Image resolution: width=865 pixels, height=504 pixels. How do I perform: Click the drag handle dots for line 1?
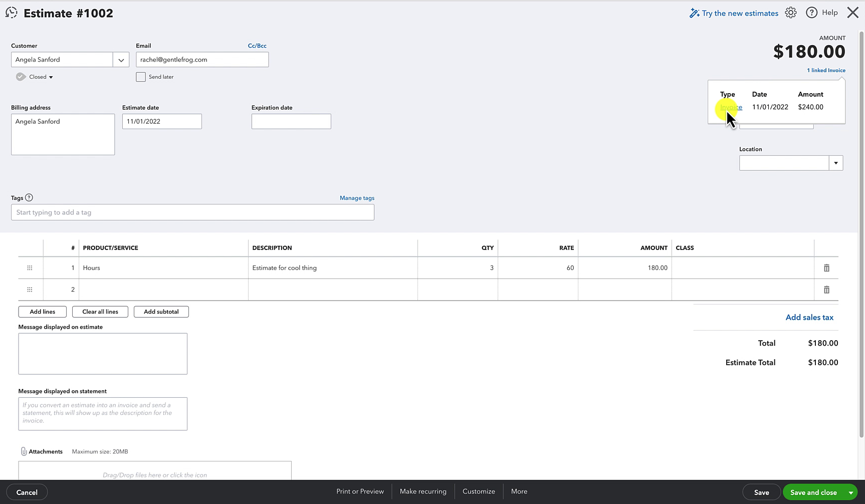click(x=30, y=268)
